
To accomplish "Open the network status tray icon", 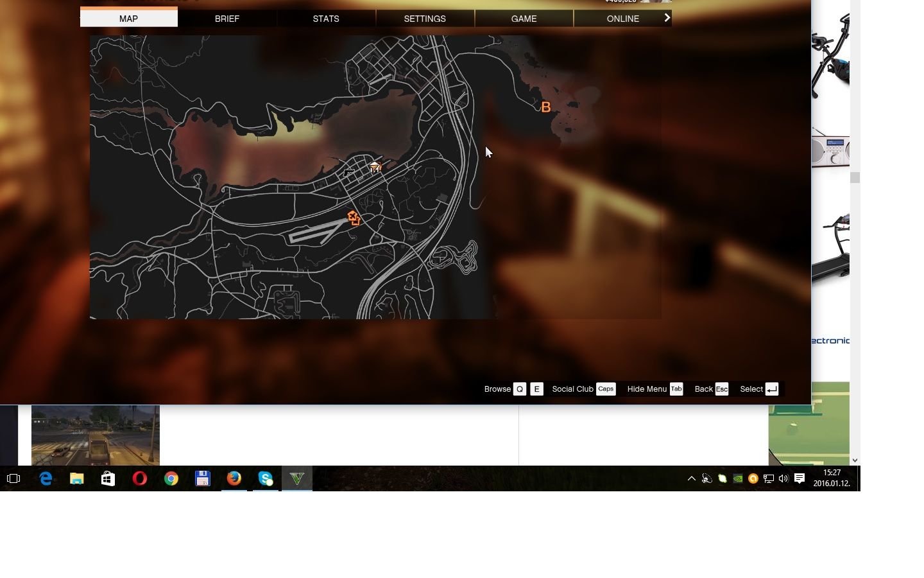I will (x=769, y=478).
